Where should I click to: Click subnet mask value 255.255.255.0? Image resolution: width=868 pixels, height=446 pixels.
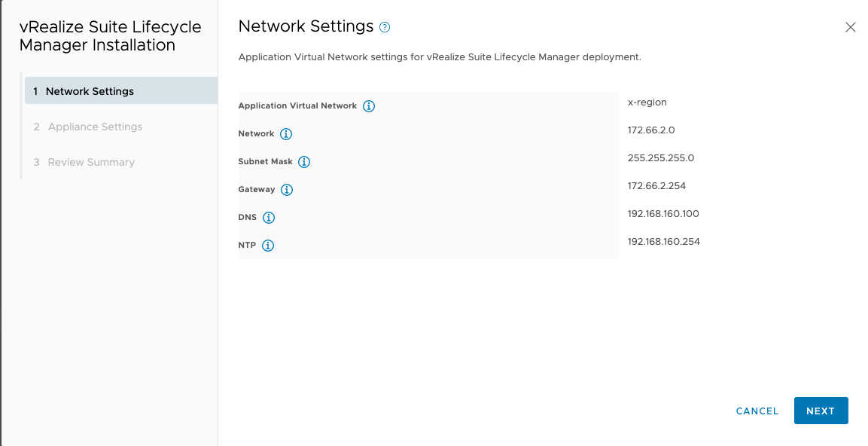(661, 158)
